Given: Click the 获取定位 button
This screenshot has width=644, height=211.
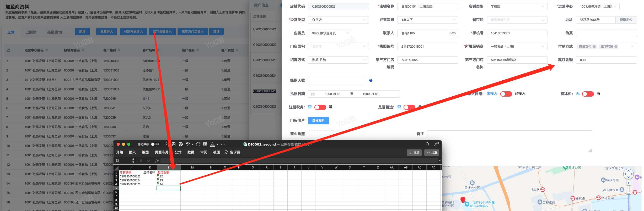Looking at the screenshot, I should (x=626, y=20).
